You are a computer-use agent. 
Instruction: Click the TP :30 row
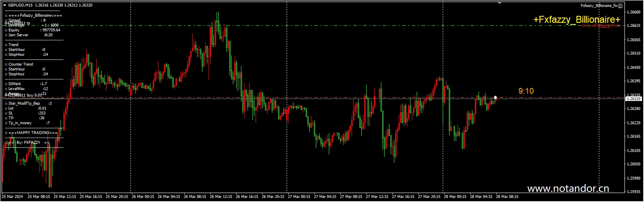coord(25,118)
